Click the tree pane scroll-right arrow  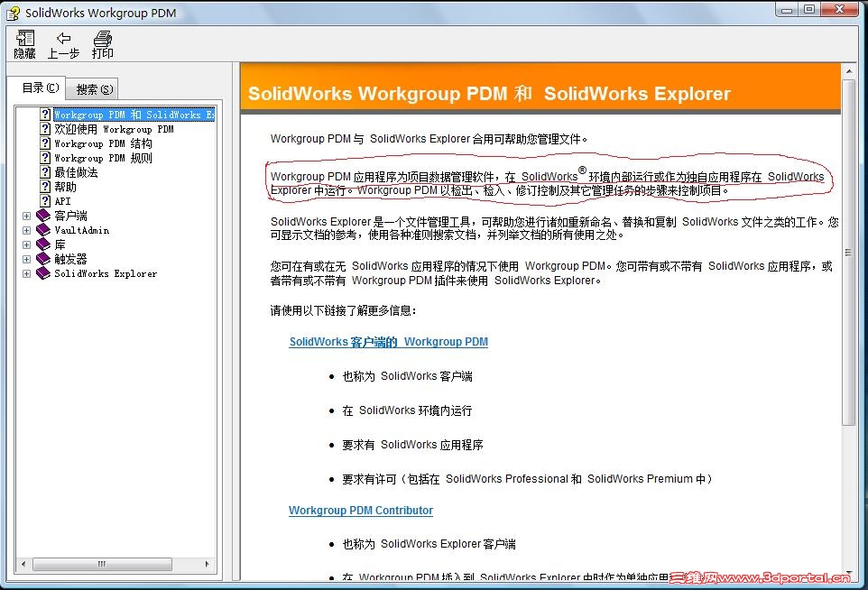click(x=207, y=564)
